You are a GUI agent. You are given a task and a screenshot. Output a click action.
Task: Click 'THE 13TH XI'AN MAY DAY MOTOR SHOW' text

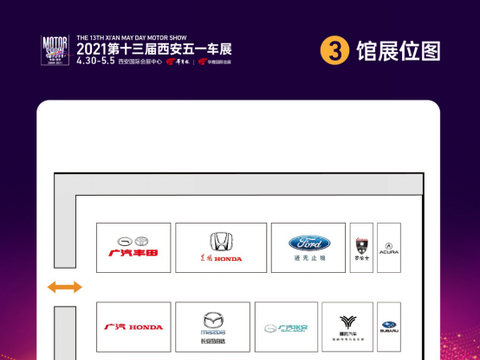(x=132, y=38)
